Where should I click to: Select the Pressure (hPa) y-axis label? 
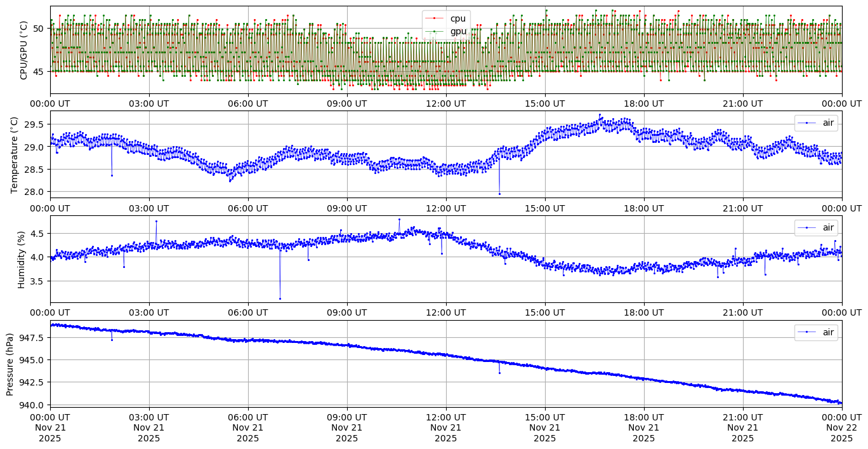click(10, 363)
